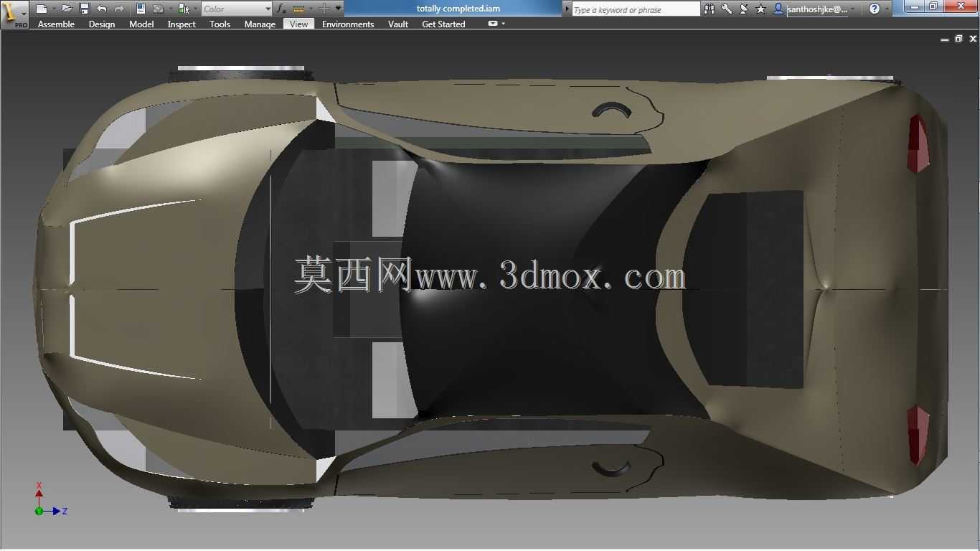
Task: Click the Update/local update icon
Action: [159, 9]
